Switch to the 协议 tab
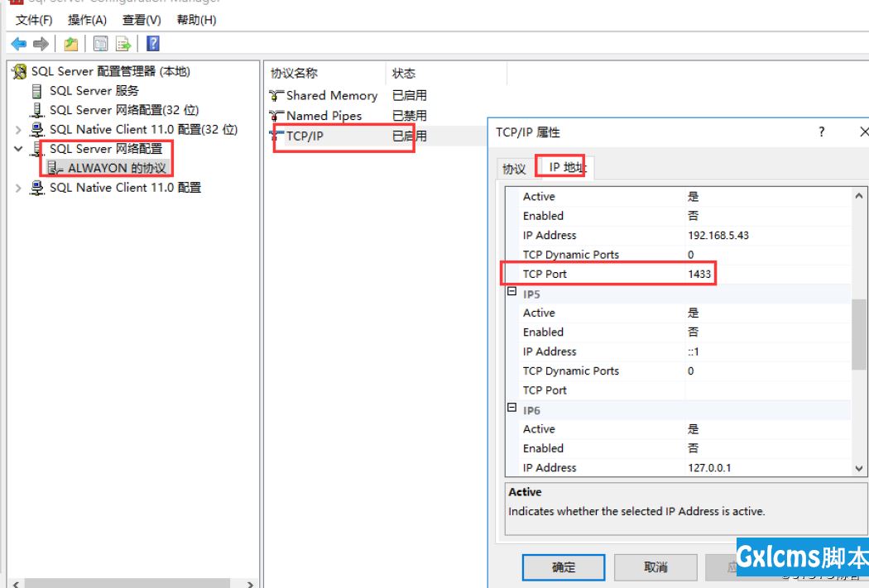This screenshot has width=869, height=588. 514,169
